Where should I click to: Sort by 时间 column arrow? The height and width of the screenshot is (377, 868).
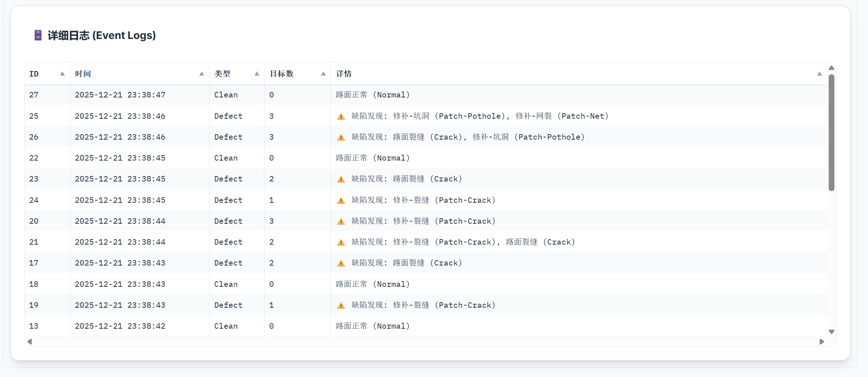[202, 74]
